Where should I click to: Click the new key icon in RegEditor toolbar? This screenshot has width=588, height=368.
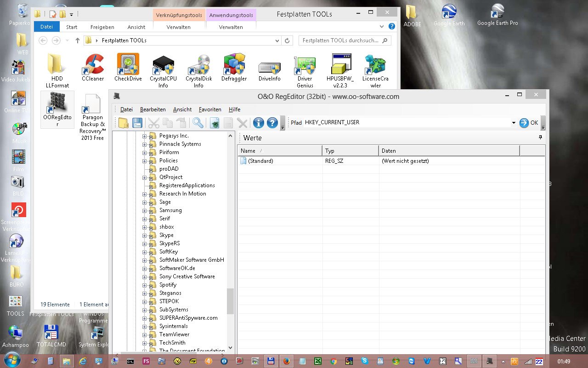(x=215, y=123)
